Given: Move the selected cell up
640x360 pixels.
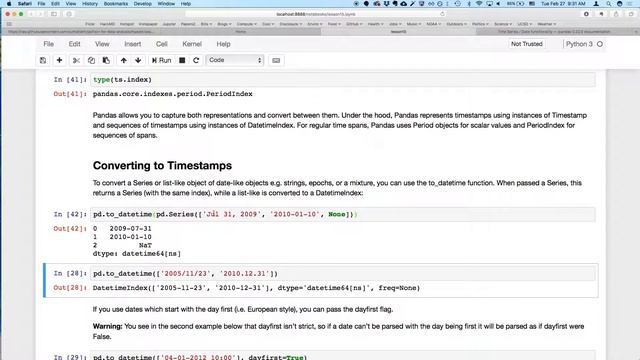Looking at the screenshot, I should click(x=123, y=60).
